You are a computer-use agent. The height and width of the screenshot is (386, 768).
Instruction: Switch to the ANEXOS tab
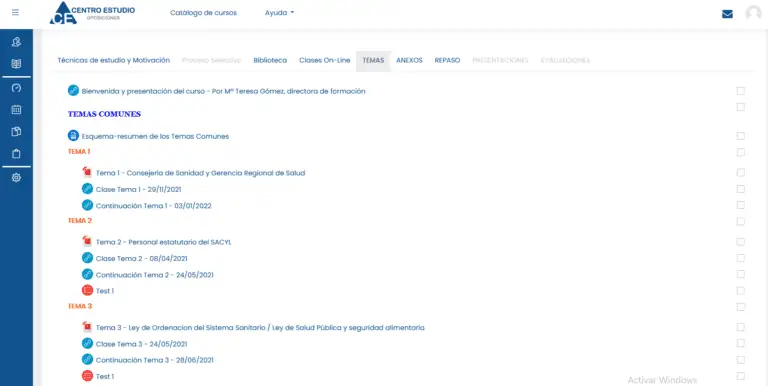tap(409, 60)
